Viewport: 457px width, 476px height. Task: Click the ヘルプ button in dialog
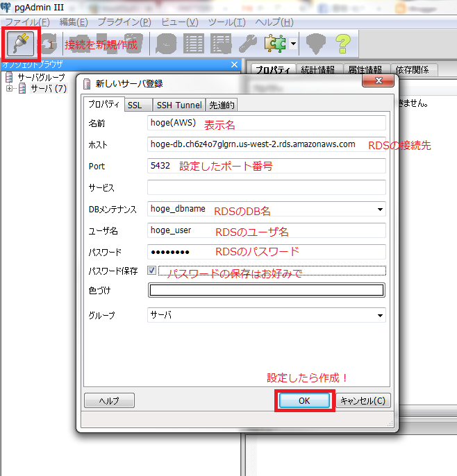click(109, 401)
